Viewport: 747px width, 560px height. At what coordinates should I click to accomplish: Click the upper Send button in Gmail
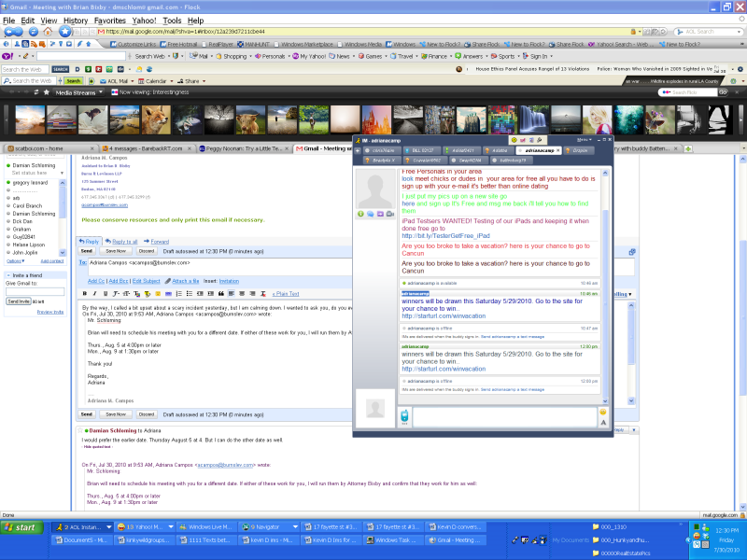(87, 251)
